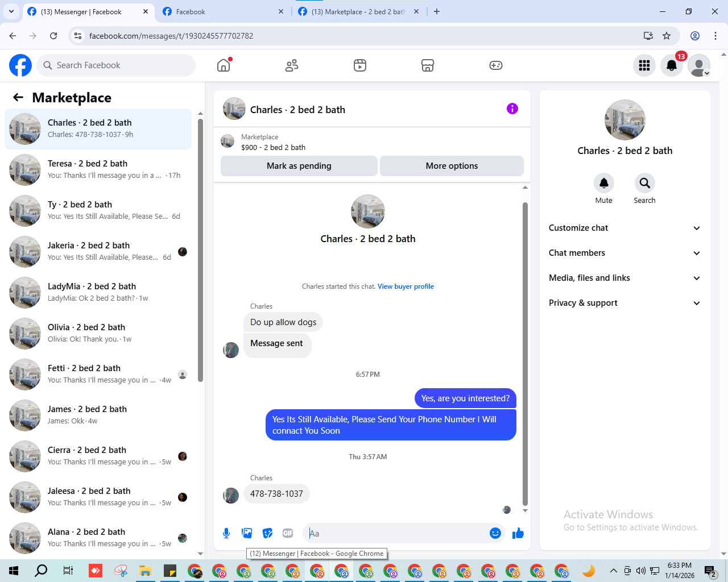This screenshot has height=582, width=728.
Task: Open the account profile avatar menu
Action: tap(699, 65)
